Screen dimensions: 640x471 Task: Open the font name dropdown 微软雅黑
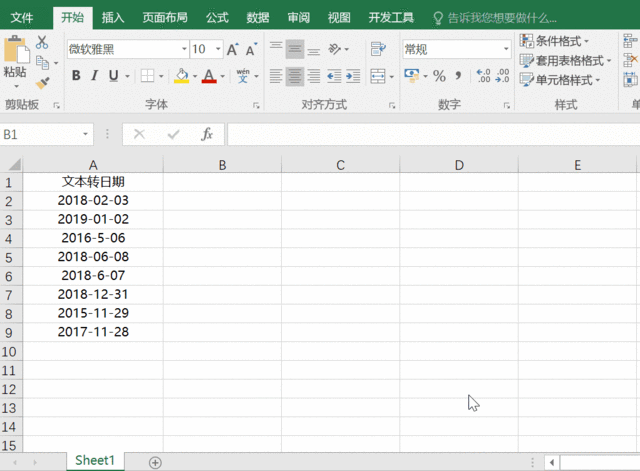click(184, 49)
